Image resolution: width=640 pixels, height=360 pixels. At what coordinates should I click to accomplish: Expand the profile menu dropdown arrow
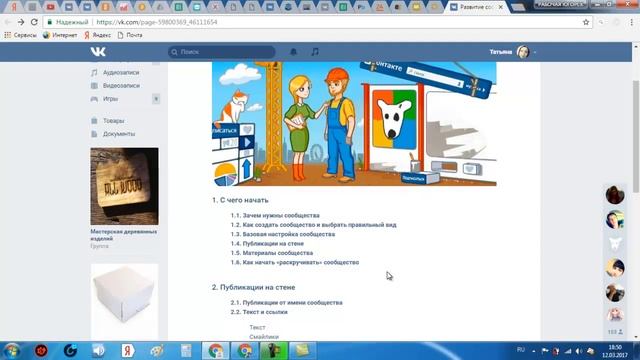click(x=535, y=52)
